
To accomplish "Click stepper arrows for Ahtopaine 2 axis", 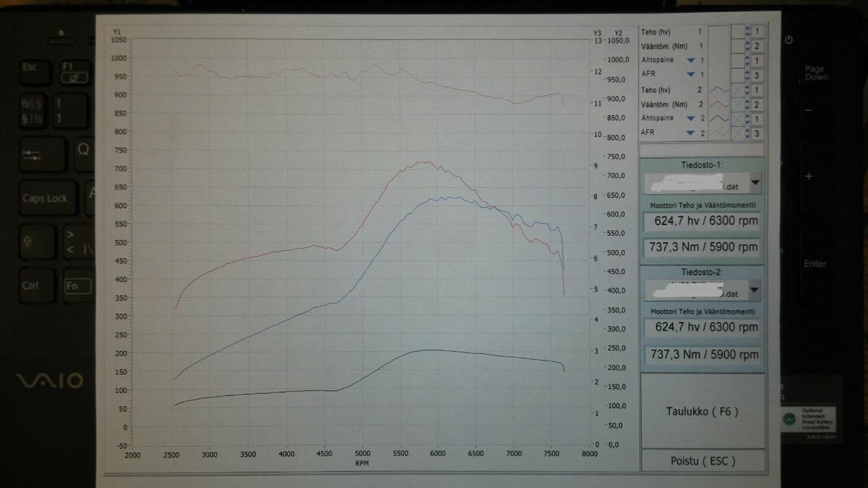I will [x=747, y=119].
